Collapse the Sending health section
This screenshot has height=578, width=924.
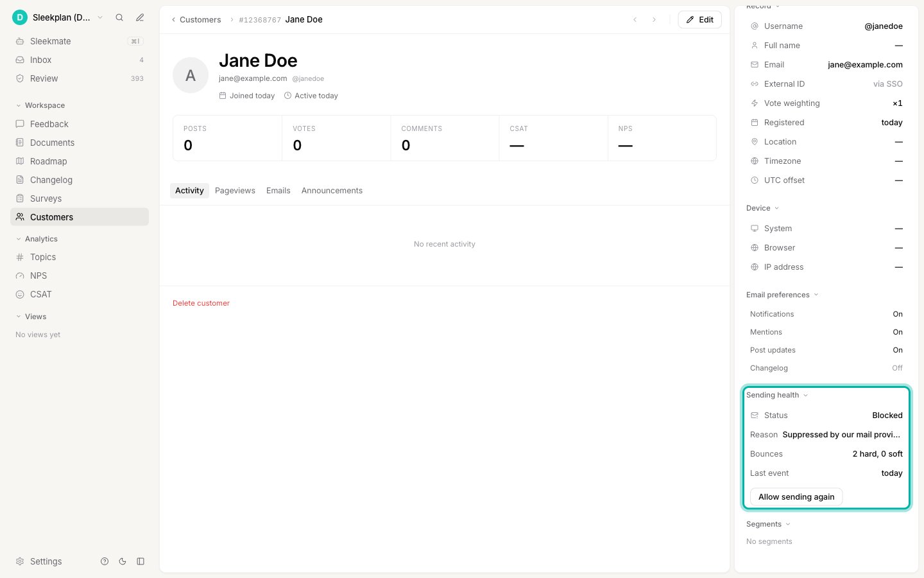coord(777,395)
